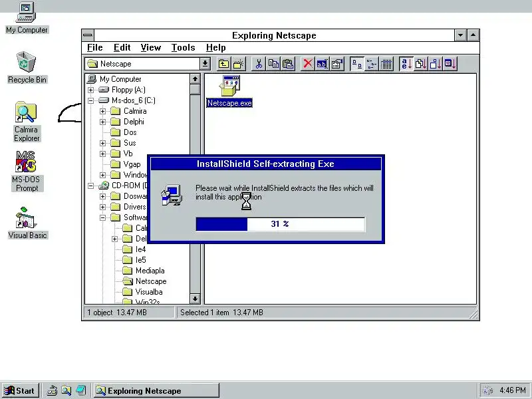Click the first quick-launch taskbar icon

tap(52, 390)
